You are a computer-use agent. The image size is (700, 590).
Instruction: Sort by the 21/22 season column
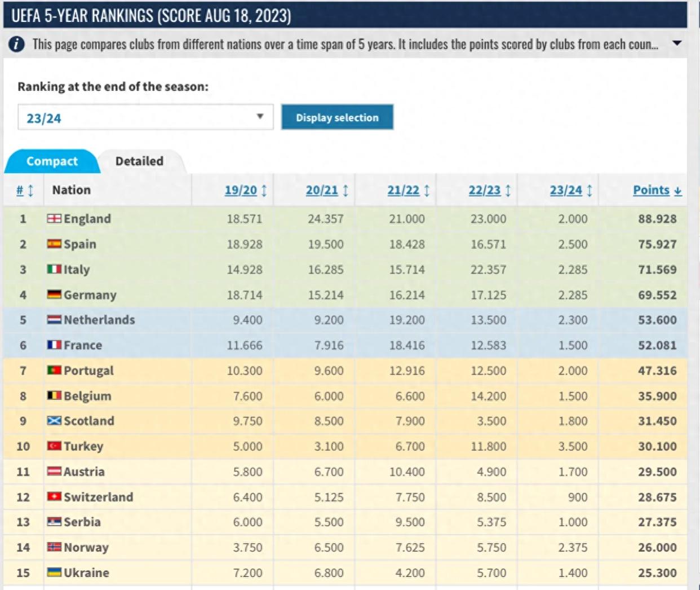(x=403, y=191)
